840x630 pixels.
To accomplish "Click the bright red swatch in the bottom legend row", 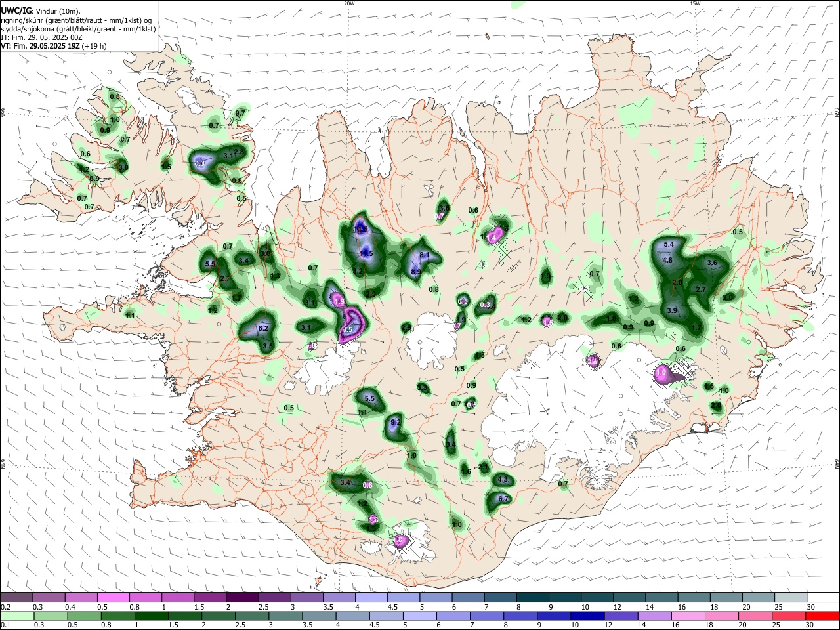I will coord(822,616).
